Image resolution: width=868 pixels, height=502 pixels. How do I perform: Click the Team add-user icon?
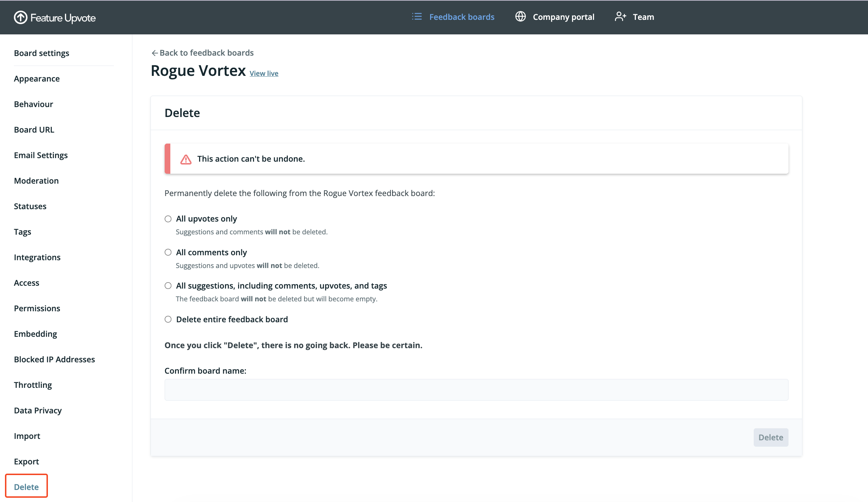tap(620, 17)
